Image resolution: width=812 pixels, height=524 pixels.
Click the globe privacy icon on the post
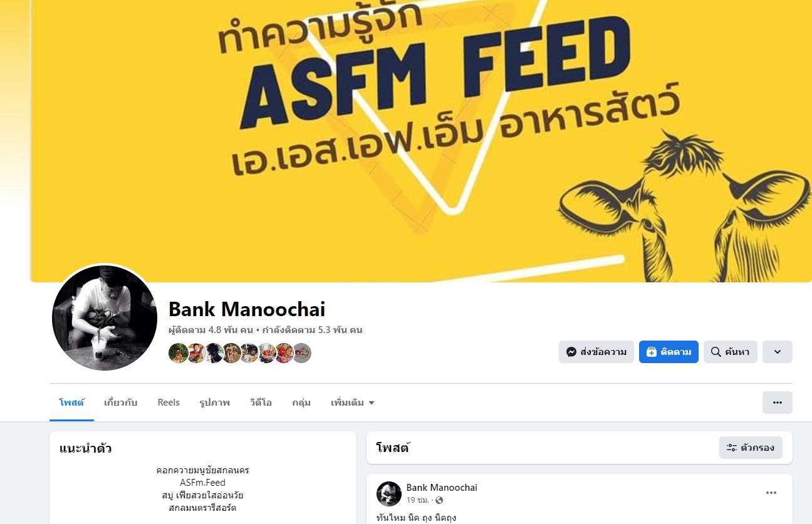point(439,500)
